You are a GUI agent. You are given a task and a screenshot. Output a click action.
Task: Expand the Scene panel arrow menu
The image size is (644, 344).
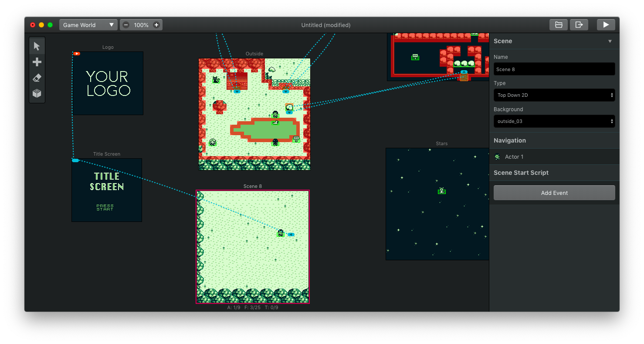click(x=610, y=41)
